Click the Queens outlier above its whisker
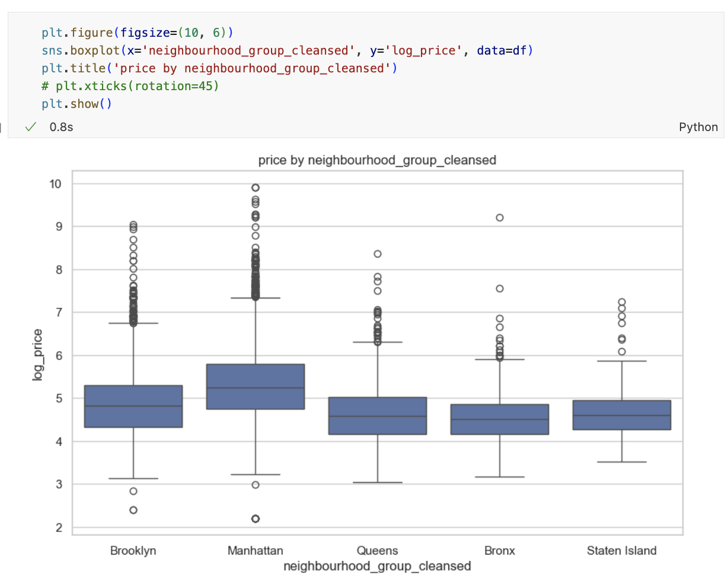Screen dimensions: 728x586 (378, 253)
